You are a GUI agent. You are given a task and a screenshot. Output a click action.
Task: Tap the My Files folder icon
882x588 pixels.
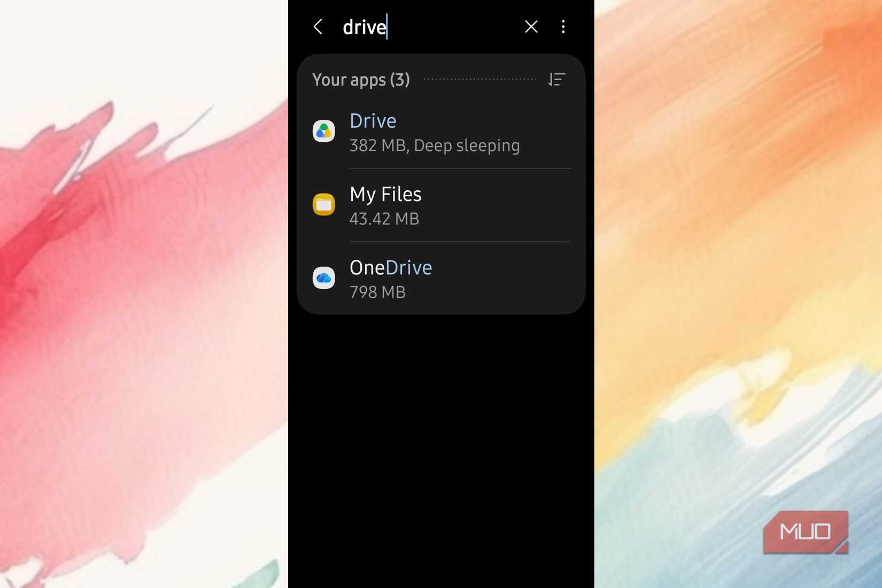click(324, 204)
